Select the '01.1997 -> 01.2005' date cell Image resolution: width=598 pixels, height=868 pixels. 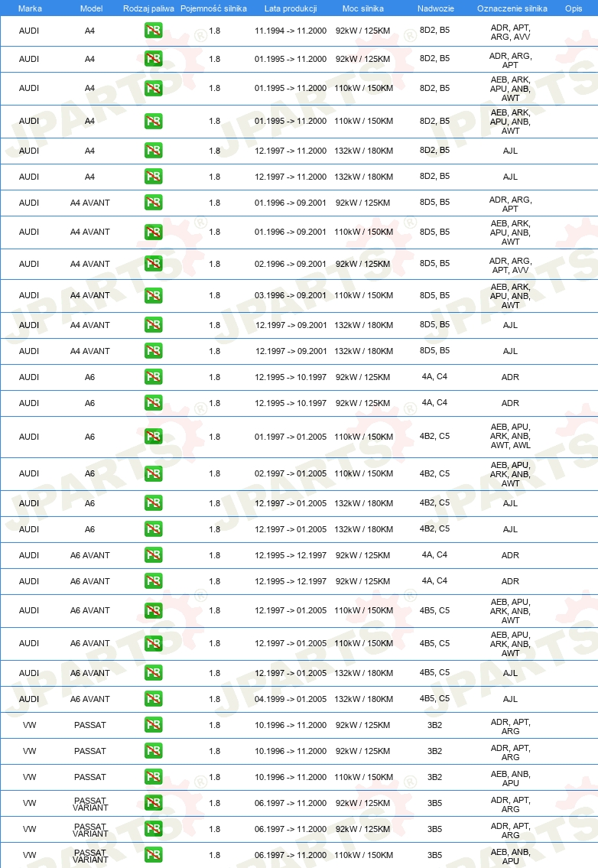pyautogui.click(x=291, y=437)
